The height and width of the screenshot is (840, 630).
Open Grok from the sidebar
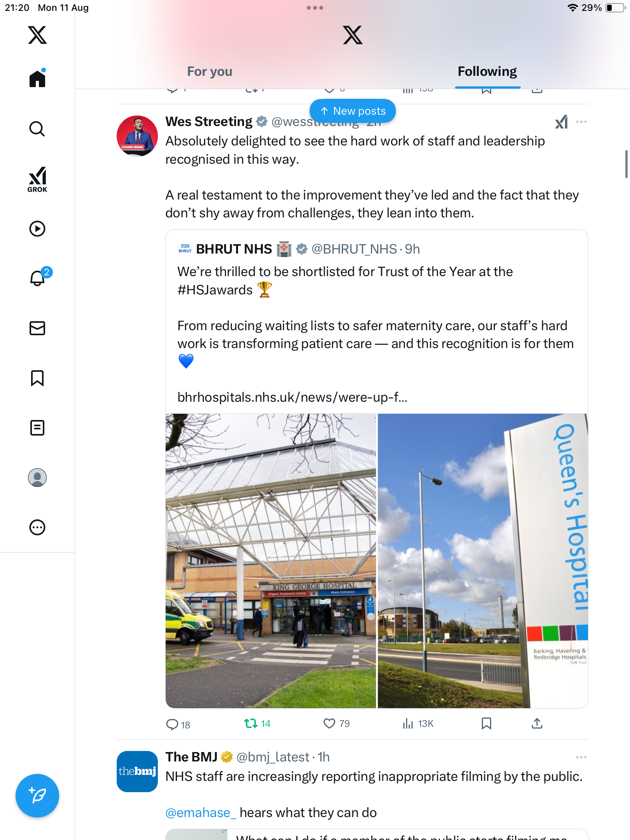(37, 179)
